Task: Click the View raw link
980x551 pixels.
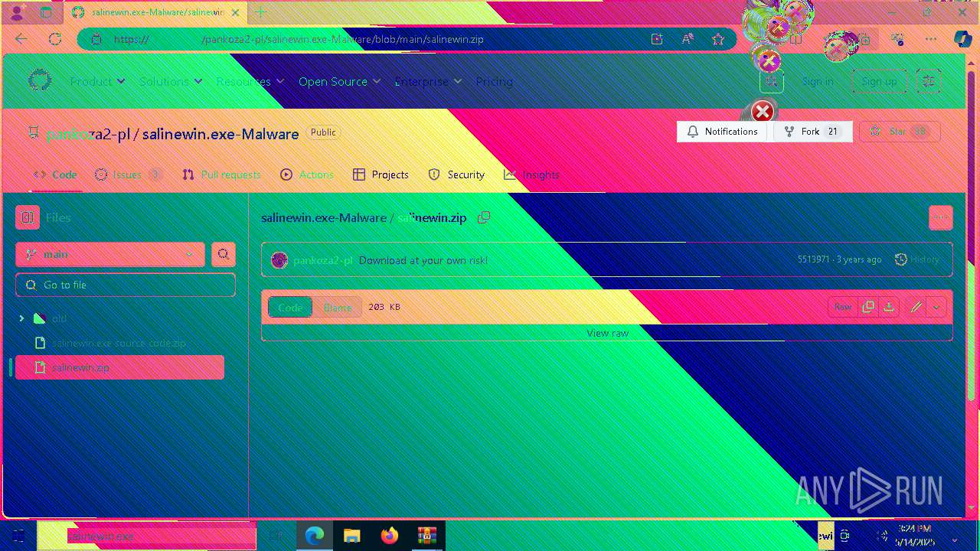Action: click(x=607, y=333)
